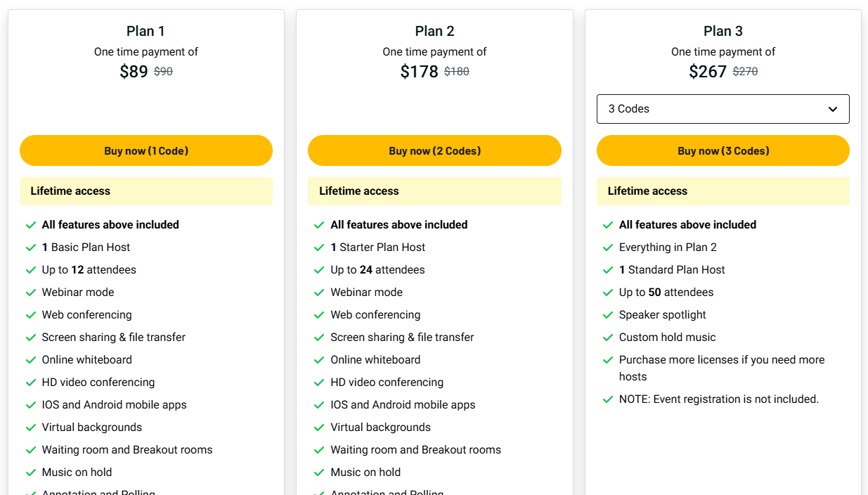Open the 3 Codes dropdown
This screenshot has width=868, height=495.
coord(723,109)
